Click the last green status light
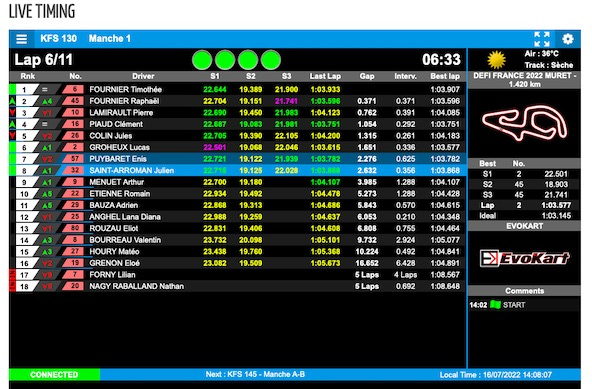 (x=271, y=60)
